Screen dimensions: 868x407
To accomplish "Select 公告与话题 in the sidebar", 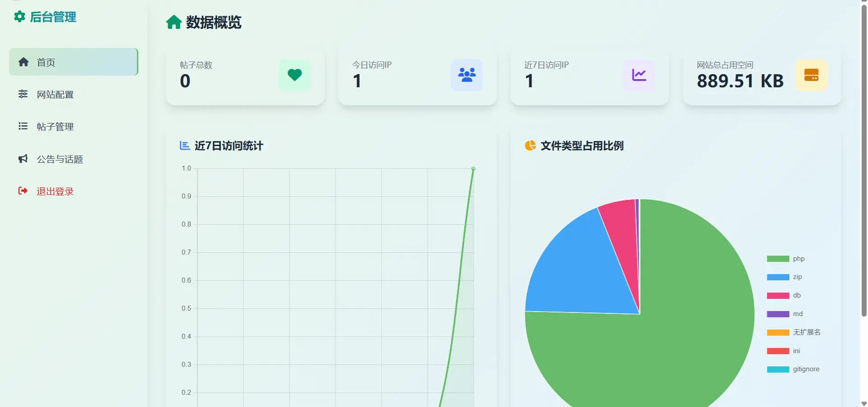I will 60,159.
